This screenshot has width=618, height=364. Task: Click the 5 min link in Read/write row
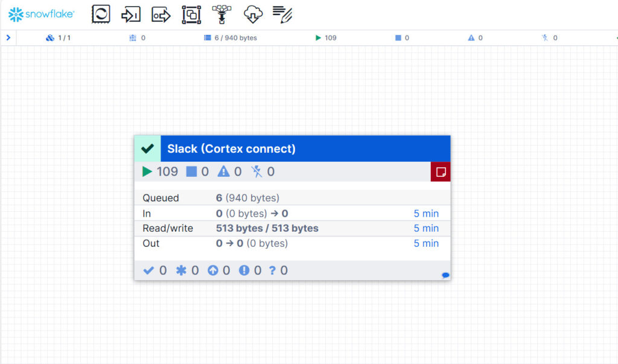point(426,228)
